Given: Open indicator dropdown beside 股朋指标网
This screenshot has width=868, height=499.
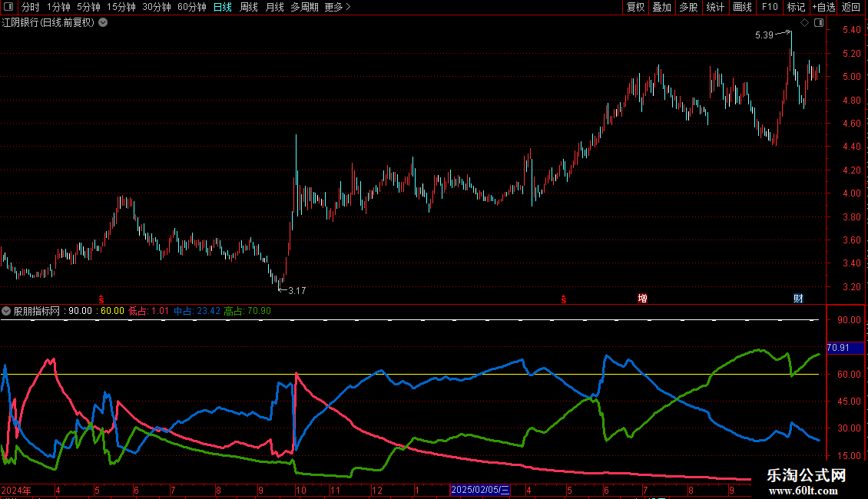Looking at the screenshot, I should pos(6,311).
